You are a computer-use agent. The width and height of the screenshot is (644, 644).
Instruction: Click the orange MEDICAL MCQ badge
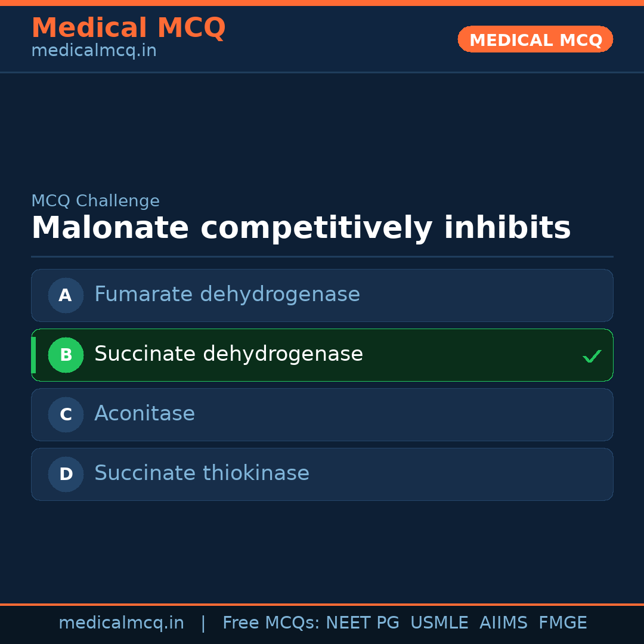535,39
